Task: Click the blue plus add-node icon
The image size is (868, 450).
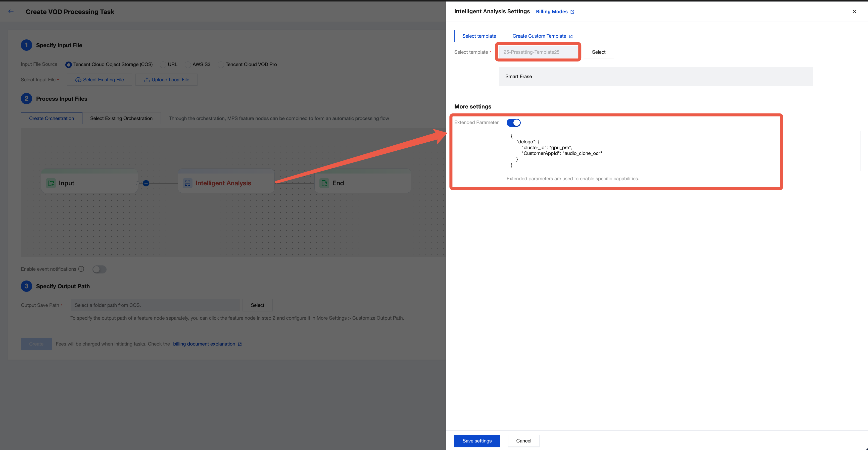Action: (x=146, y=183)
